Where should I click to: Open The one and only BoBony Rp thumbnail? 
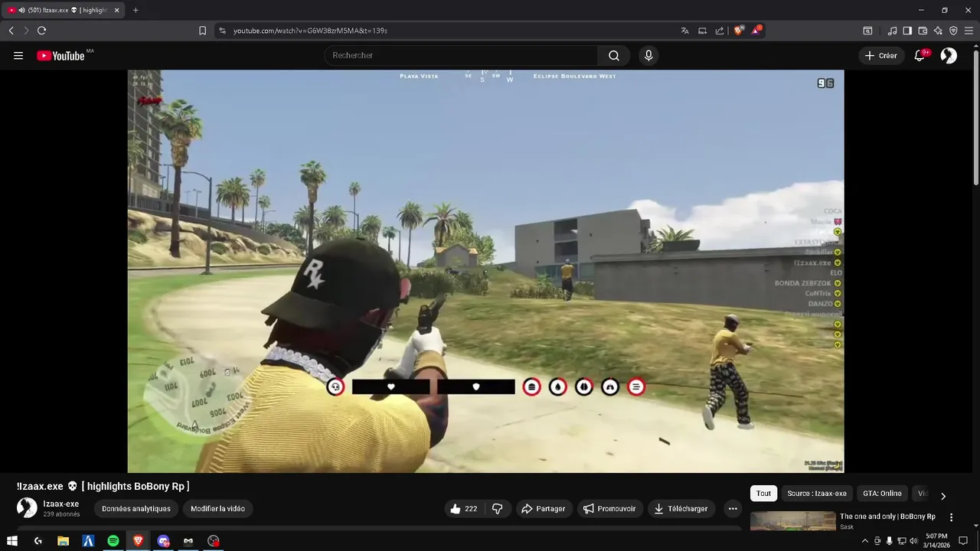click(792, 520)
